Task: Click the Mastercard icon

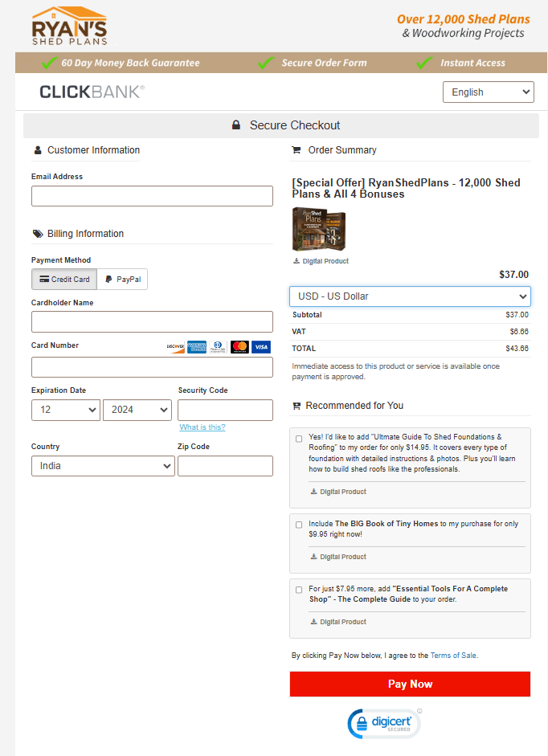Action: (x=239, y=346)
